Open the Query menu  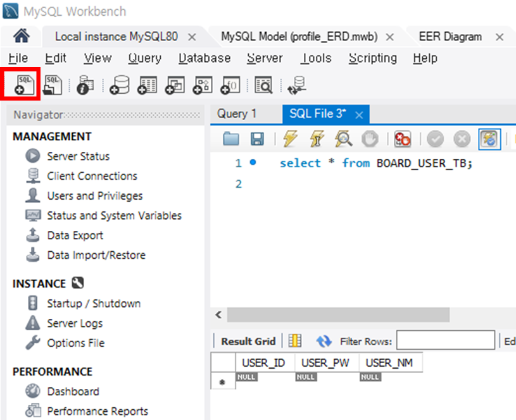coord(145,58)
